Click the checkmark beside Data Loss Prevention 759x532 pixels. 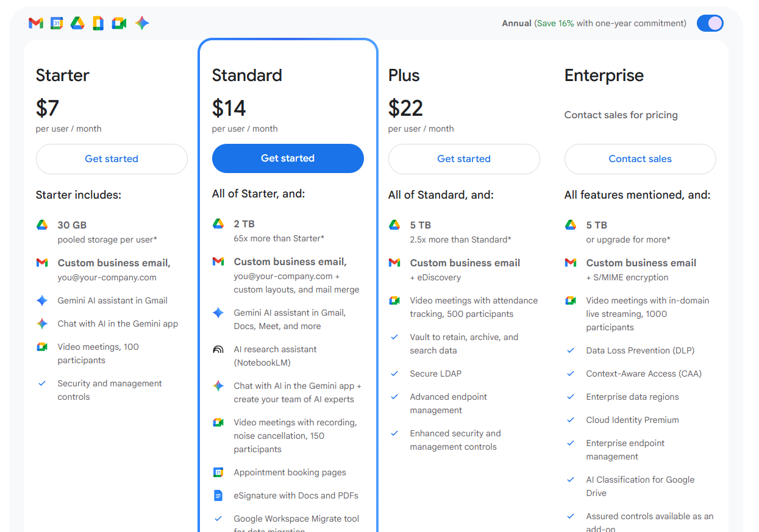[571, 350]
